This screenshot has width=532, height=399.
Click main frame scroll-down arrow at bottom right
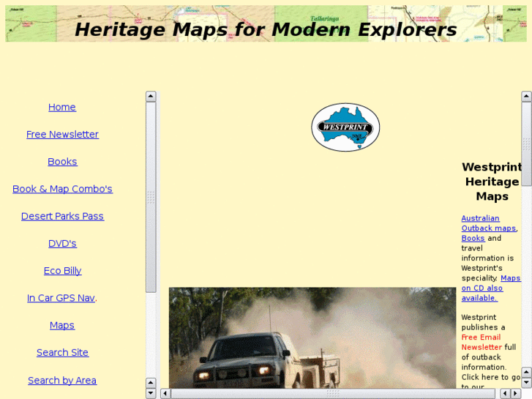tap(526, 383)
